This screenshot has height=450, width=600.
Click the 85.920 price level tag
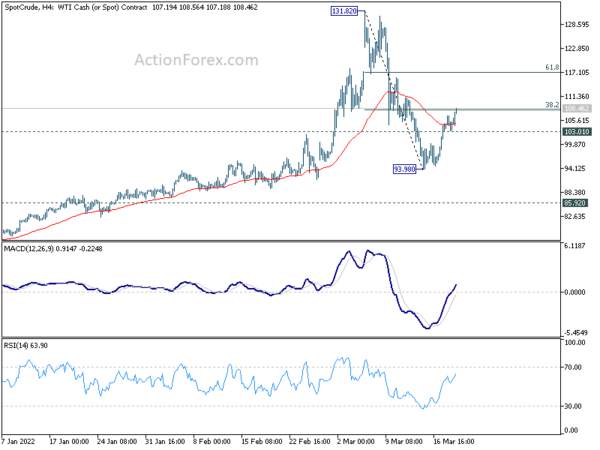[575, 203]
